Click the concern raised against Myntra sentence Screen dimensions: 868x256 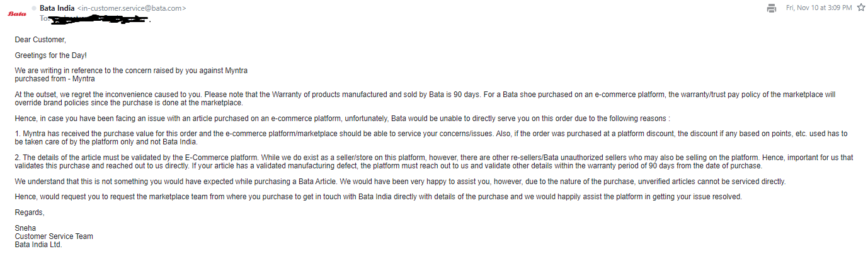pyautogui.click(x=135, y=71)
